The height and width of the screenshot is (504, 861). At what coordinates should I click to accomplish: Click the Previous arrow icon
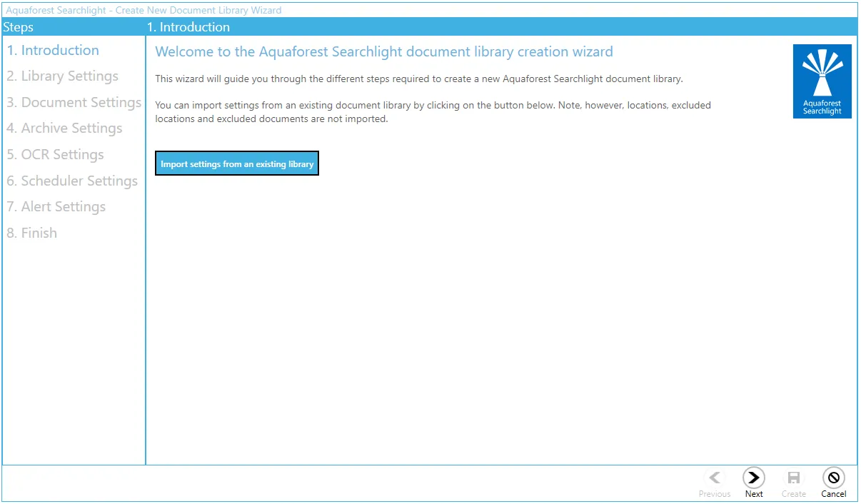coord(715,478)
